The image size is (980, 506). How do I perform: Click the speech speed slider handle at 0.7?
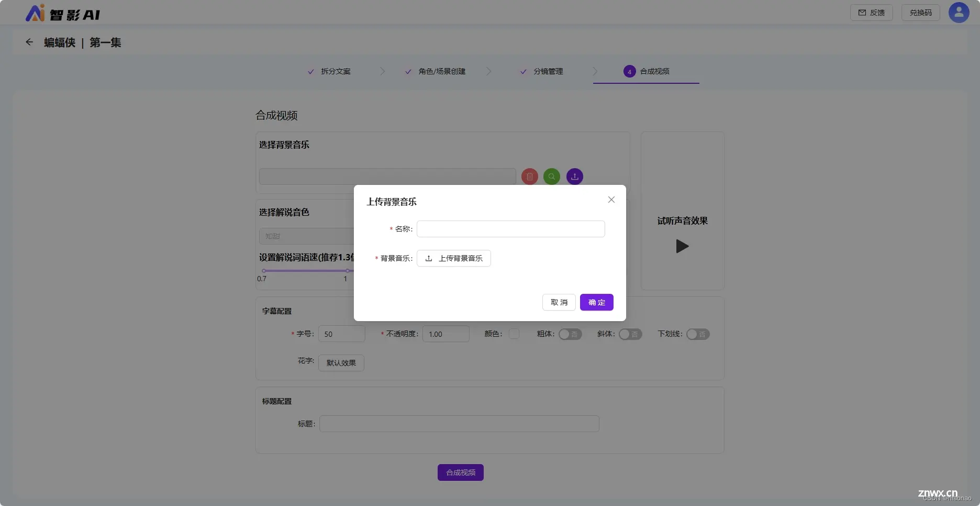tap(264, 271)
